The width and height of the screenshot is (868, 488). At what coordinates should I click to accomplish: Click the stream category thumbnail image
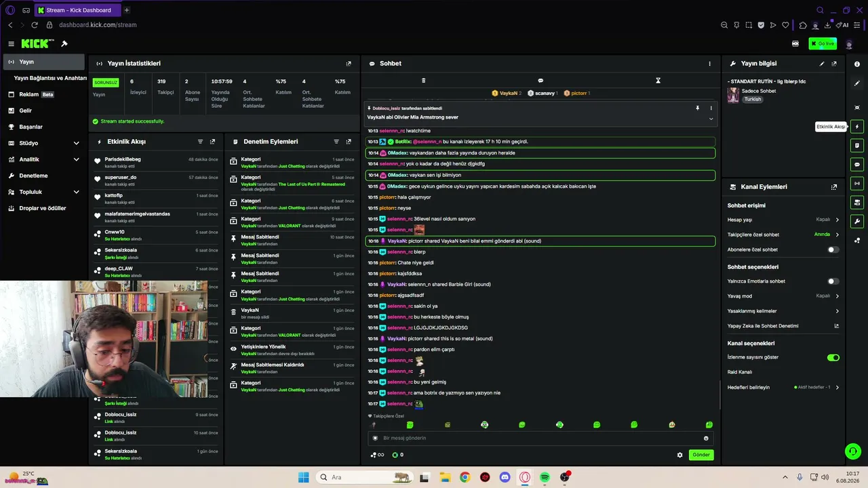[733, 95]
